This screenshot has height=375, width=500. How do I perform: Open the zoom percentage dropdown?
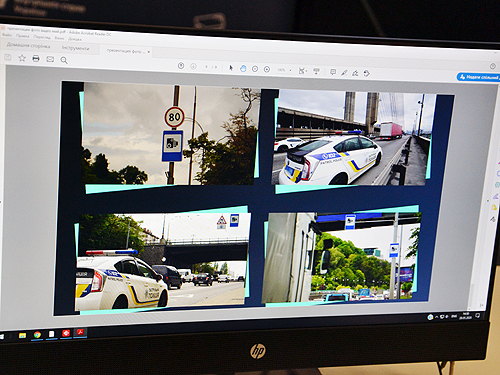[284, 70]
